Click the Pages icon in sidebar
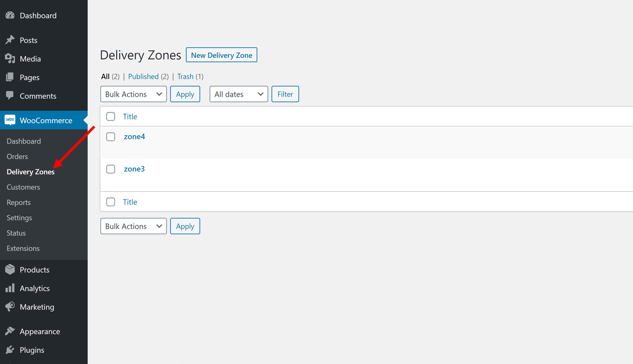This screenshot has width=633, height=364. point(10,77)
